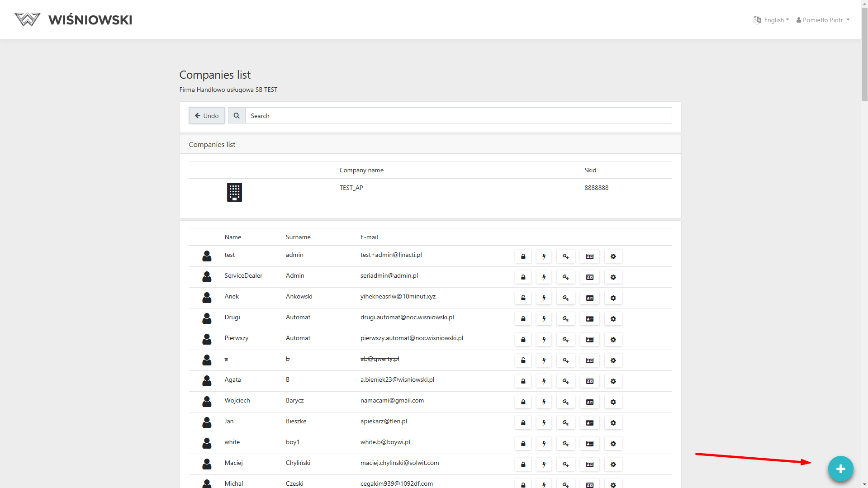Screen dimensions: 868x488
Task: Open gear settings for Pierwszy Automat
Action: pos(613,340)
